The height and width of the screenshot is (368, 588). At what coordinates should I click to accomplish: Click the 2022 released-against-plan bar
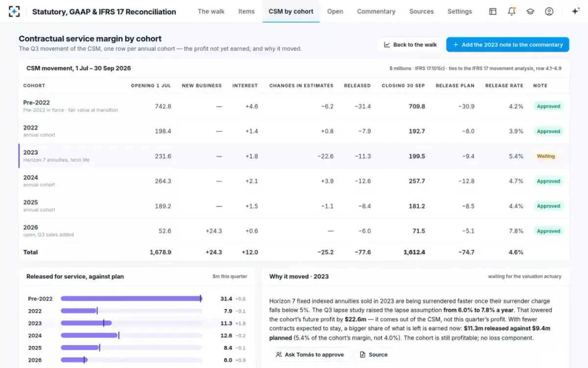(x=131, y=311)
